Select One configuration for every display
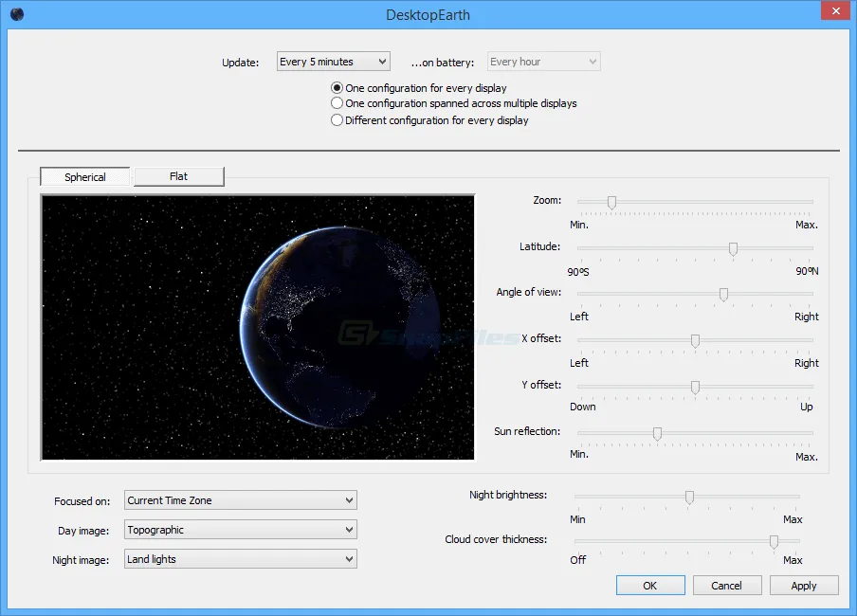The width and height of the screenshot is (857, 616). (x=419, y=88)
